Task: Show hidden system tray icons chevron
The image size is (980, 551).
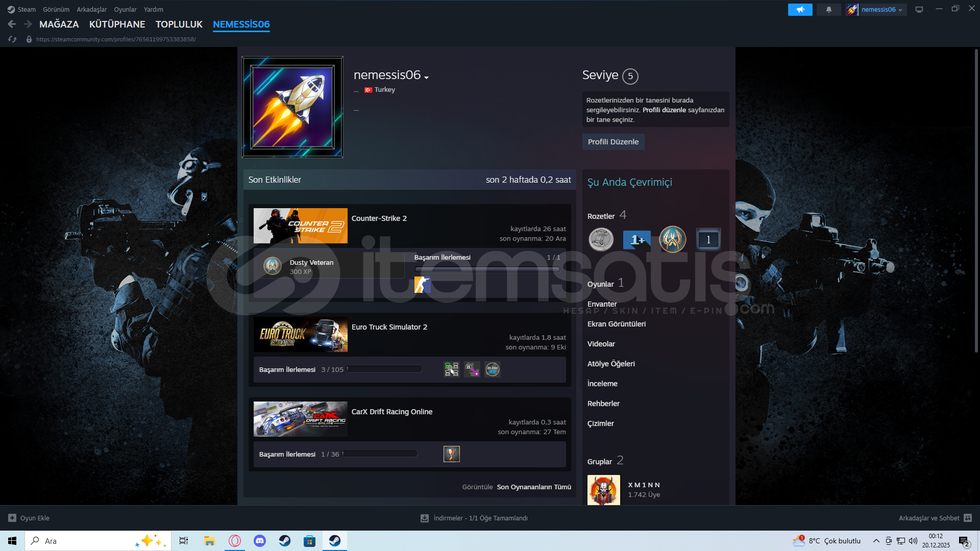Action: point(876,541)
